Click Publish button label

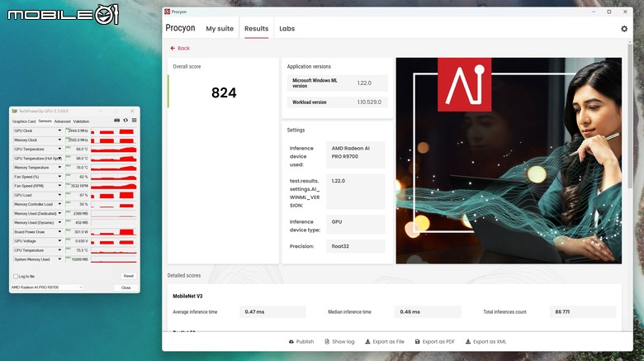click(305, 342)
